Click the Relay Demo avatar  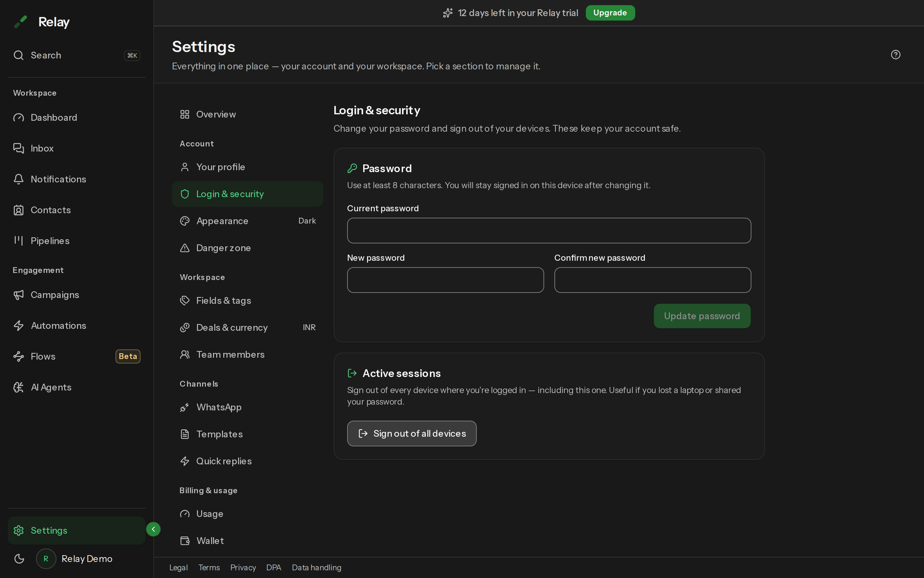[46, 558]
